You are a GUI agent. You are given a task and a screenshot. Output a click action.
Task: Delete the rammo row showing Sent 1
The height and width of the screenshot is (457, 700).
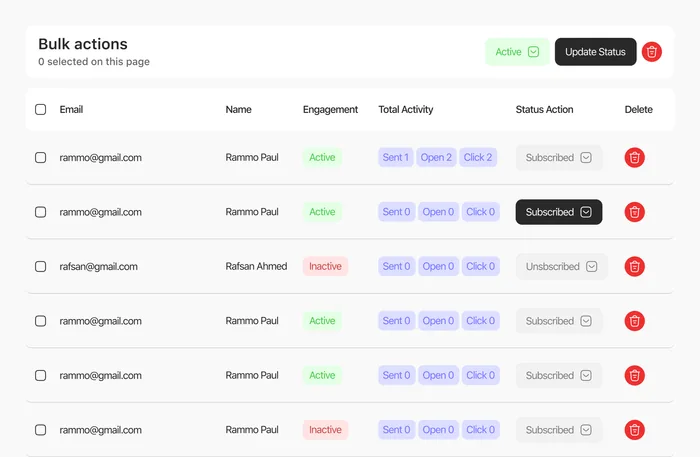click(634, 158)
